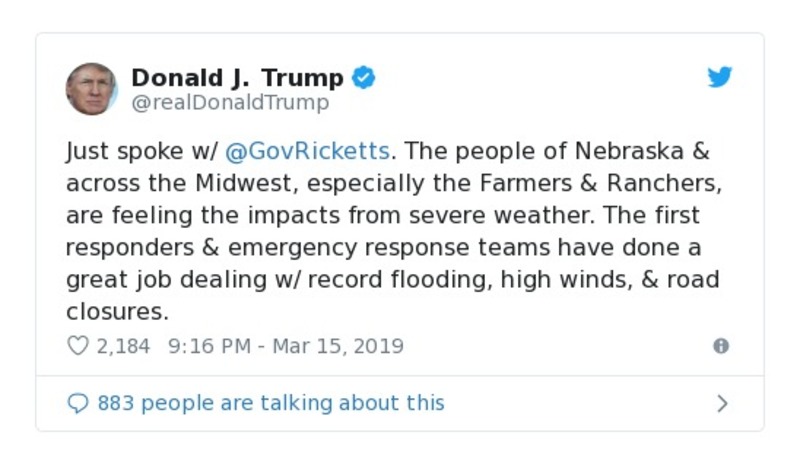Click the 2,184 likes count
Screen dimensions: 800x467
point(123,346)
